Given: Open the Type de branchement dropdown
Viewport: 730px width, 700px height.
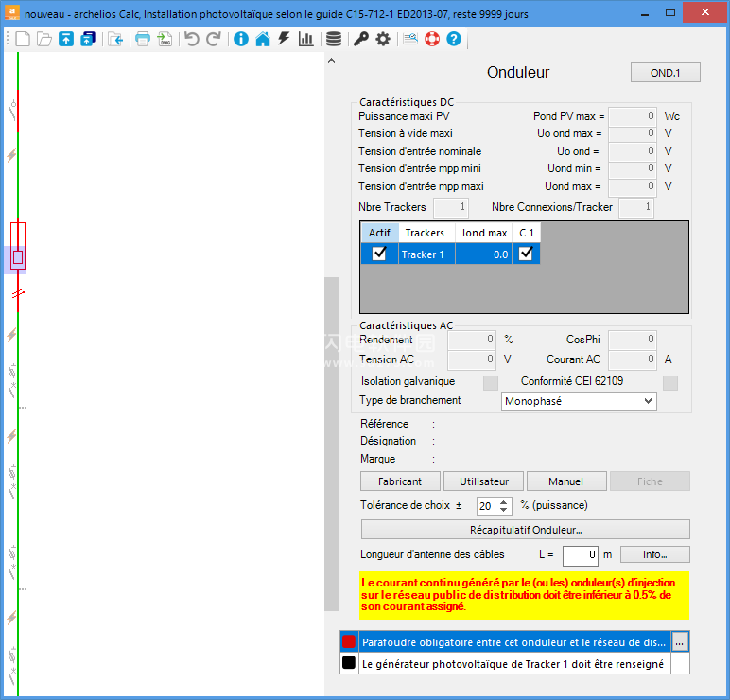Looking at the screenshot, I should point(579,401).
